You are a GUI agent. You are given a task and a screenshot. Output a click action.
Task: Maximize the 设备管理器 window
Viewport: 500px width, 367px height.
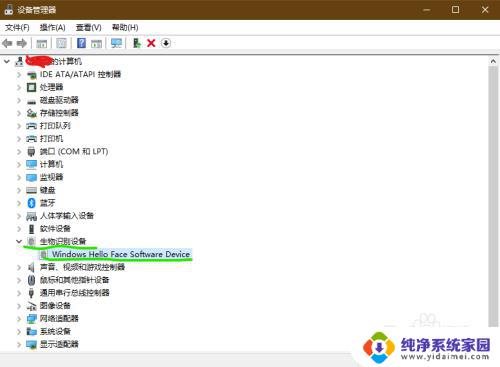pyautogui.click(x=455, y=10)
